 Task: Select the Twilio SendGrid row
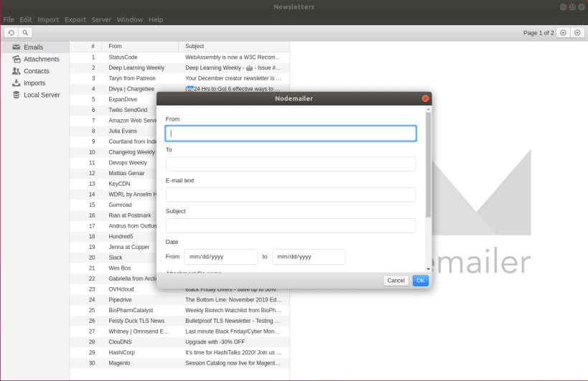coord(113,110)
